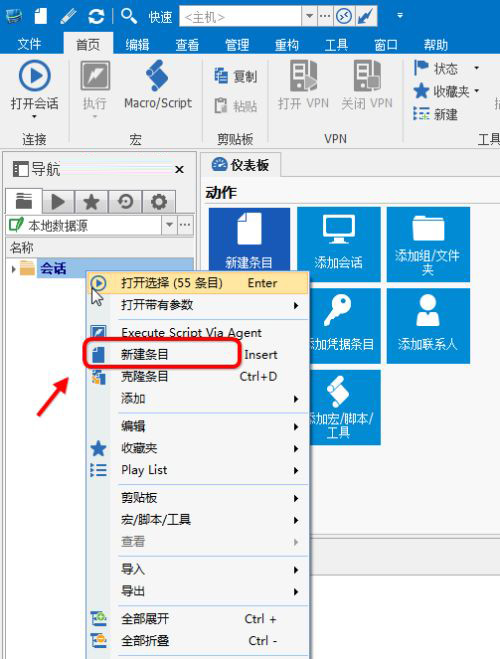The height and width of the screenshot is (659, 500).
Task: Choose 新建条目 in context menu
Action: tap(198, 354)
